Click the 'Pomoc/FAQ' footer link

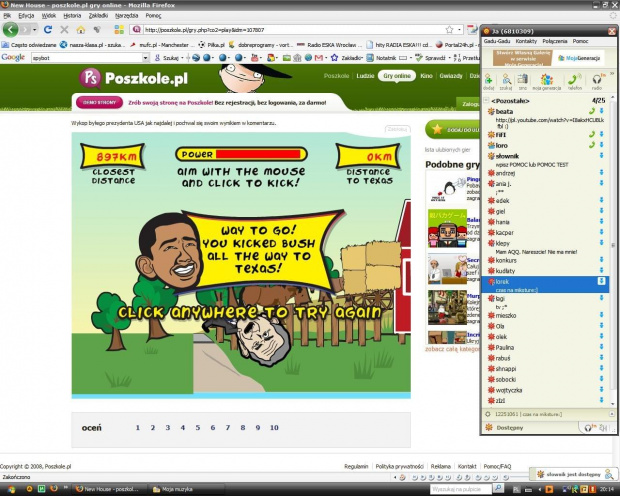click(497, 466)
